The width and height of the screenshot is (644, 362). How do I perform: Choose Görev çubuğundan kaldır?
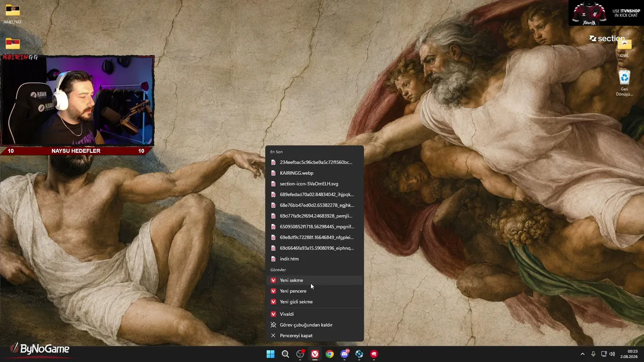314,325
